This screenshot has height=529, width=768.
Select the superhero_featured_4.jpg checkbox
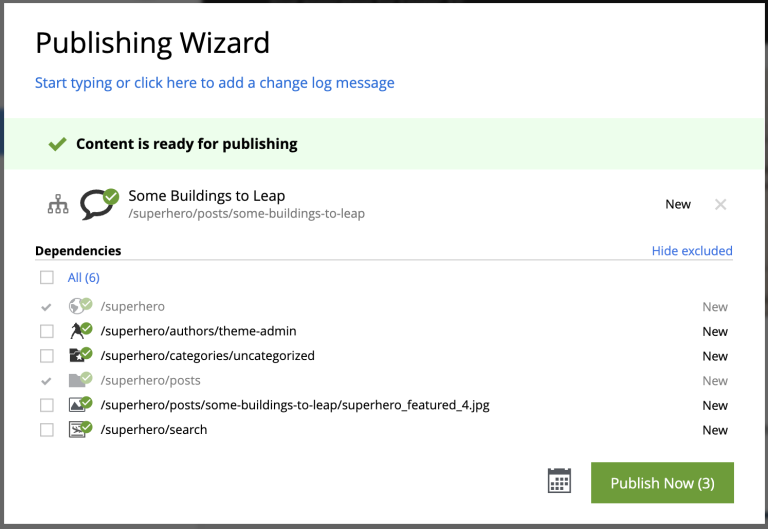coord(47,405)
